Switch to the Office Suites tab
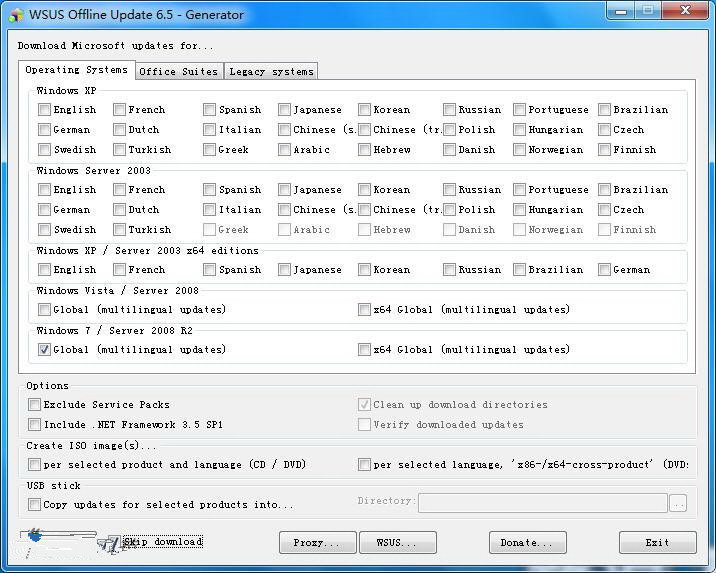Screen dimensions: 716x573 pos(178,71)
